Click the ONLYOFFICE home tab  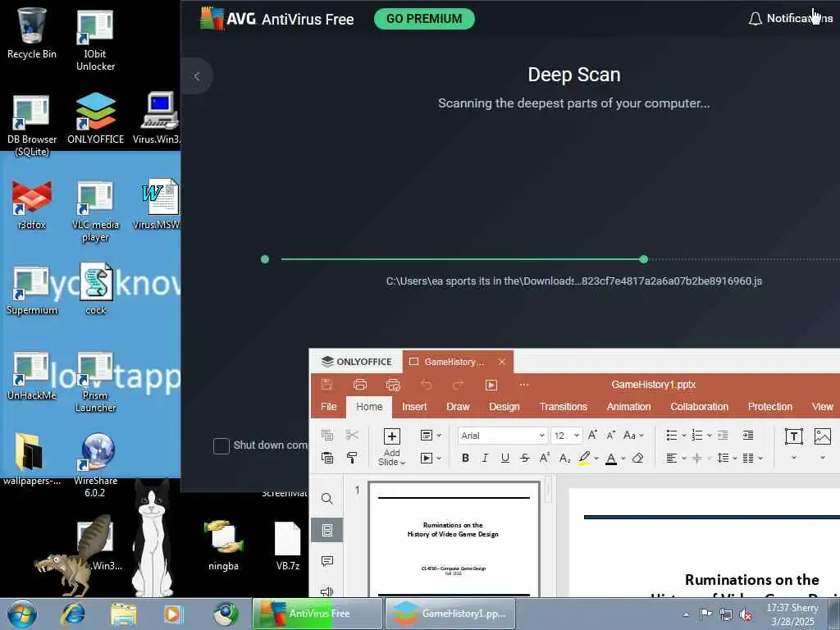(357, 362)
